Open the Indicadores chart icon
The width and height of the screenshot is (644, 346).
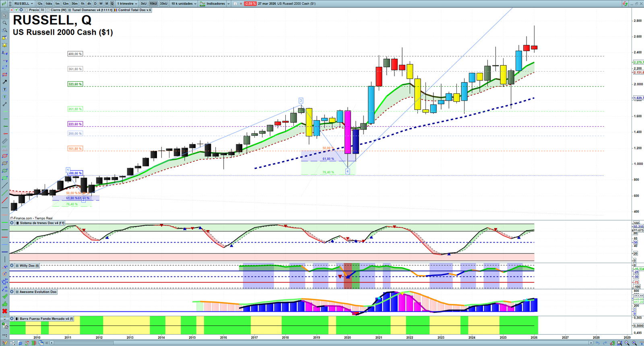(x=202, y=4)
